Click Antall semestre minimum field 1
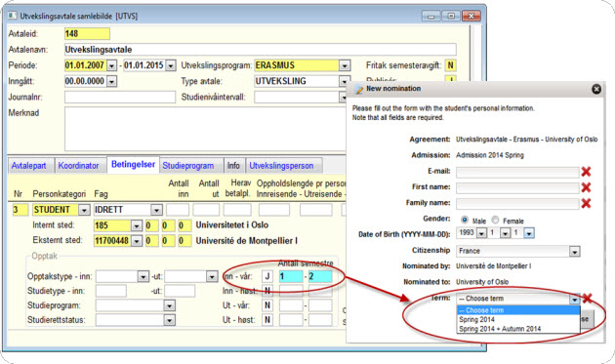The height and width of the screenshot is (364, 615). pos(291,276)
